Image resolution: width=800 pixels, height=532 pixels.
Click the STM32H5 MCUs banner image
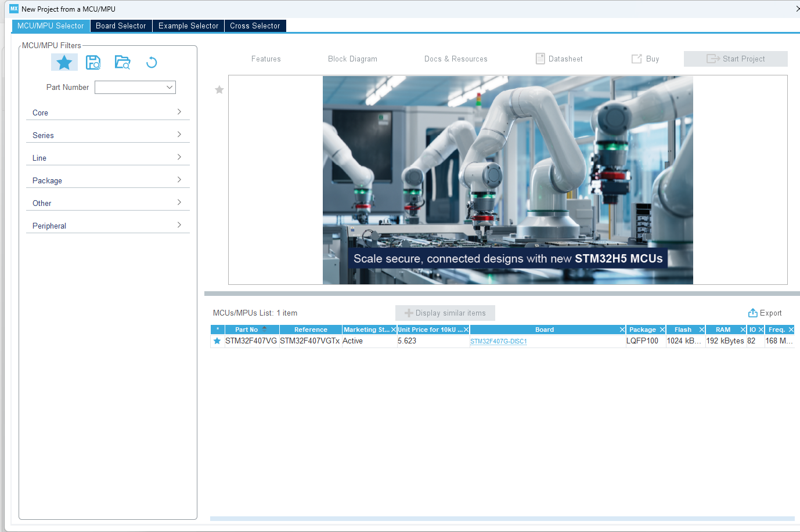[508, 180]
